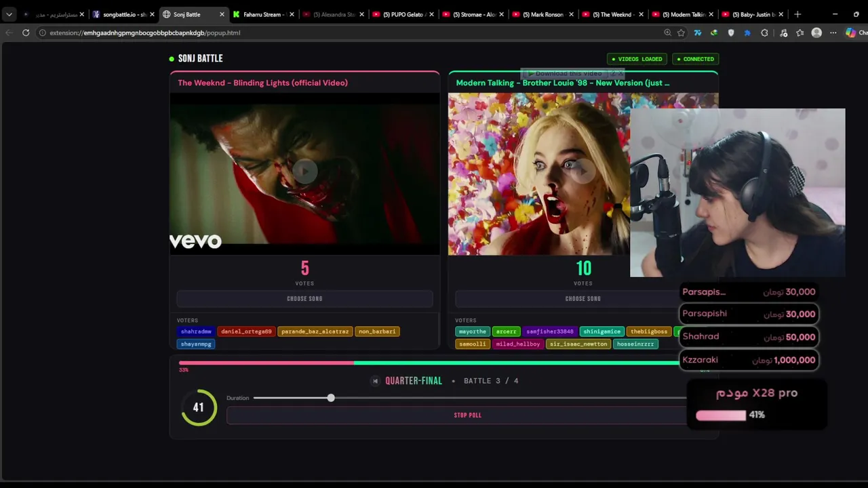The width and height of the screenshot is (868, 488).
Task: Open the Copilot chat icon
Action: 850,33
